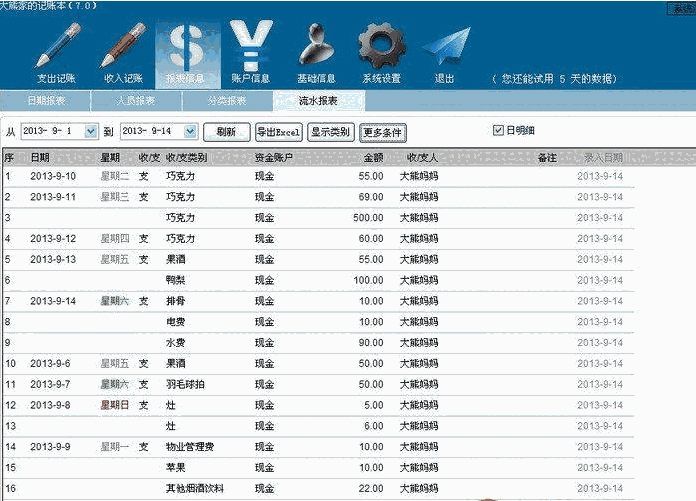Screen dimensions: 696x501
Task: Expand the end date 2013-9-14 dropdown
Action: click(190, 131)
